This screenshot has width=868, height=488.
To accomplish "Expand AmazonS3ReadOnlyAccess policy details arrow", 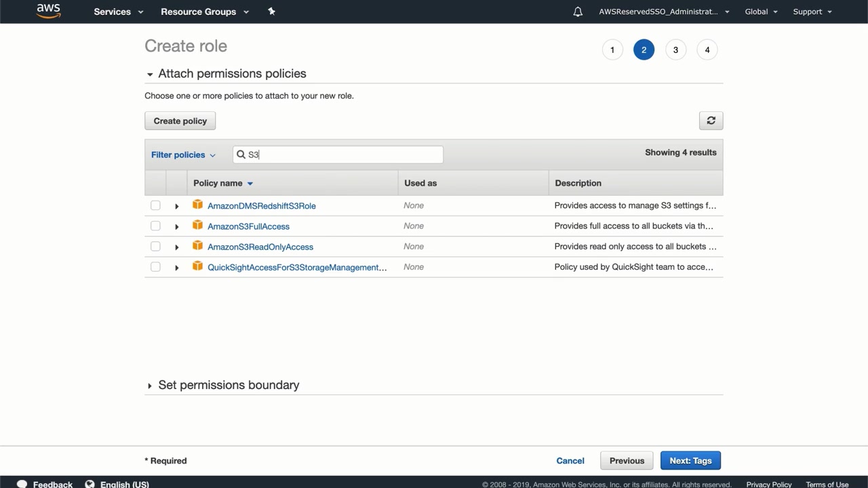I will pos(176,247).
